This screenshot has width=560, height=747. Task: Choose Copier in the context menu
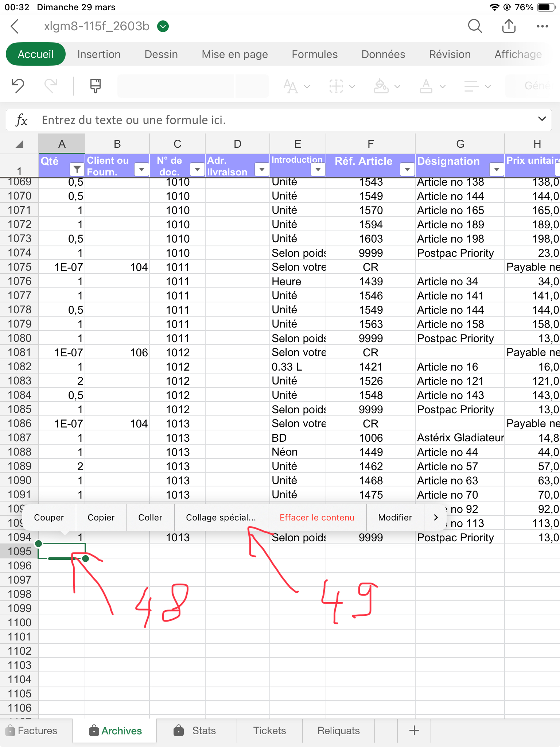coord(101,517)
